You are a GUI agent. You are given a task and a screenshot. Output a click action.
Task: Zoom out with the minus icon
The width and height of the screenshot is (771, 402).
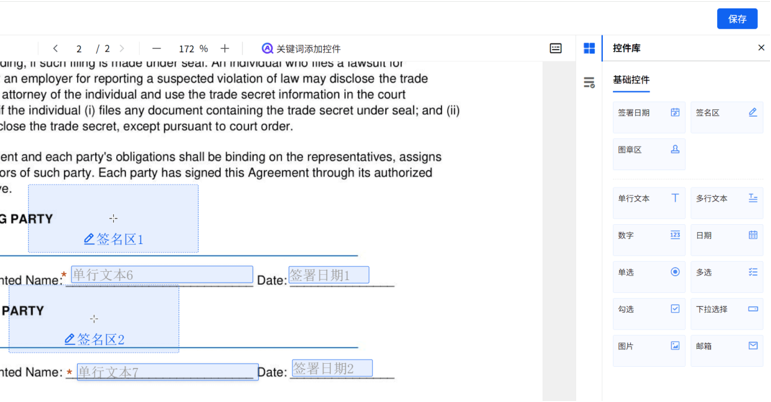(157, 48)
